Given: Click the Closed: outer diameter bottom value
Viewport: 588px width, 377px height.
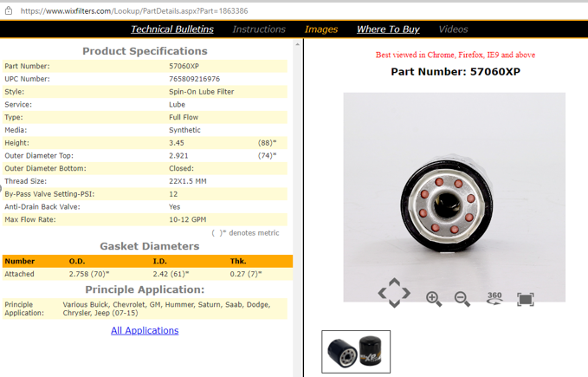Looking at the screenshot, I should [181, 168].
